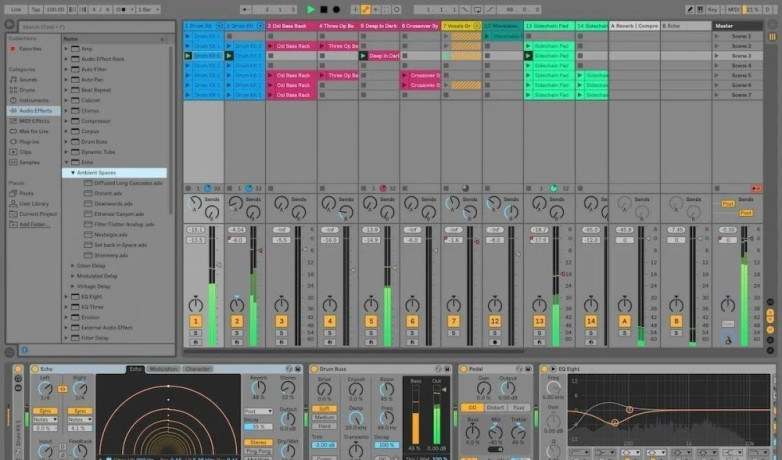Open the 1 Bar quantization dropdown
The width and height of the screenshot is (782, 460).
coord(148,9)
